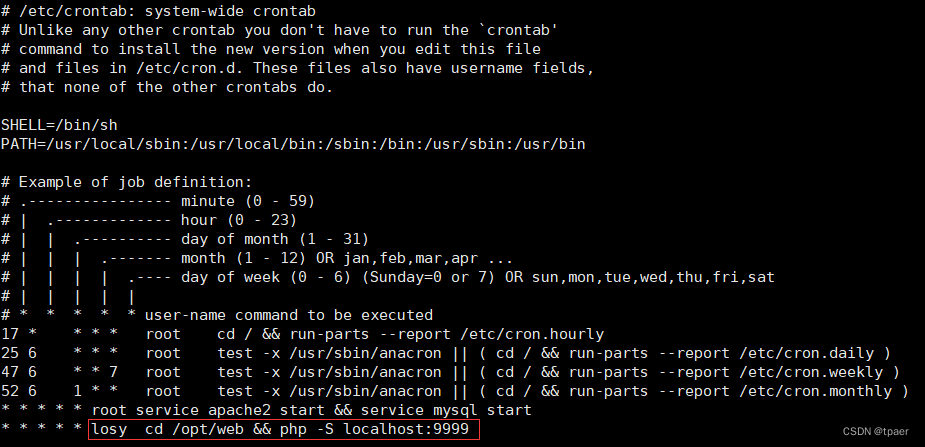Click 'user-name command to be executed' header line
Viewport: 925px width, 447px height.
coord(289,315)
